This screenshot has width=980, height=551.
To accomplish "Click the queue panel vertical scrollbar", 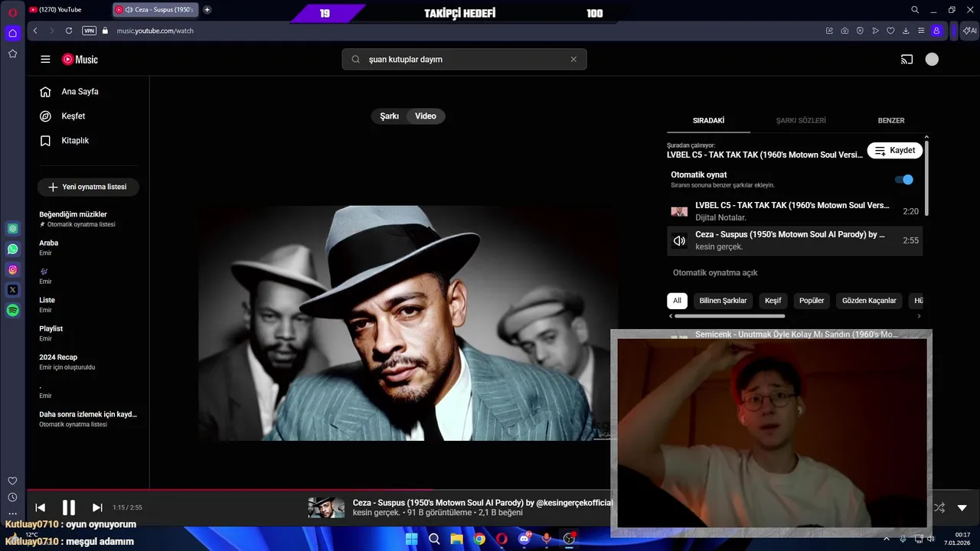I will 927,178.
